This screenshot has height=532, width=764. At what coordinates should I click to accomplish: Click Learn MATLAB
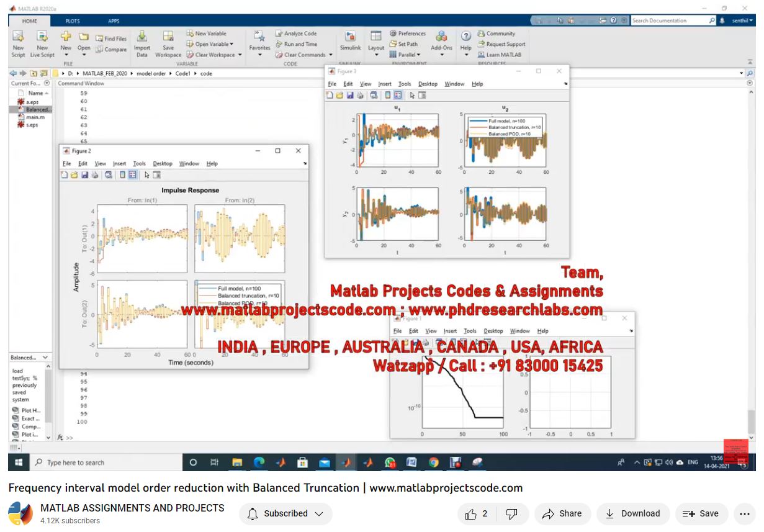[x=500, y=55]
